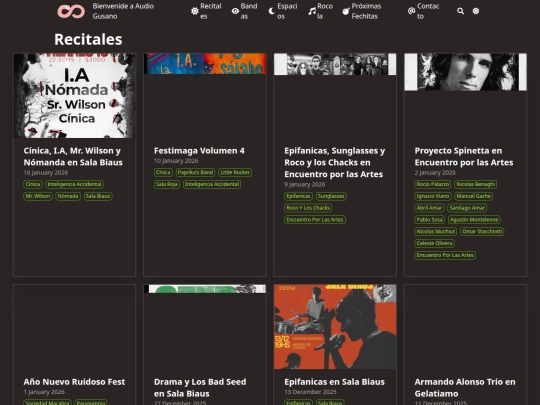Click the 16 January 2026 date text
The image size is (540, 405).
(x=46, y=173)
